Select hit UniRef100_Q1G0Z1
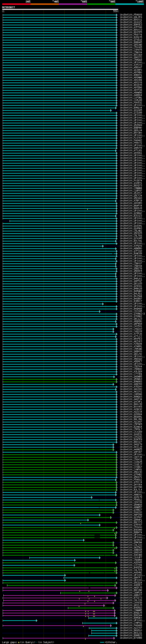This screenshot has height=644, width=146. click(x=131, y=22)
